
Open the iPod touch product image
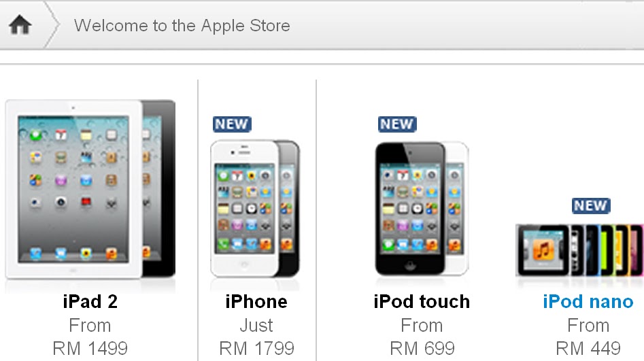(422, 209)
